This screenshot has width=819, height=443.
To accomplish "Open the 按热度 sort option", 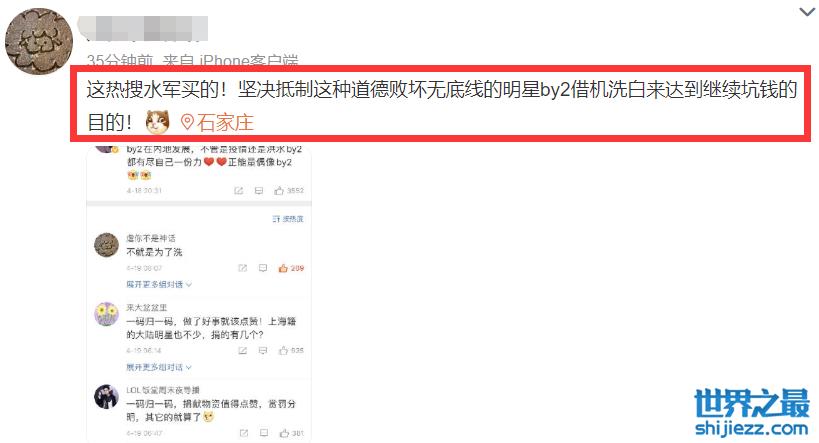I will click(x=288, y=219).
